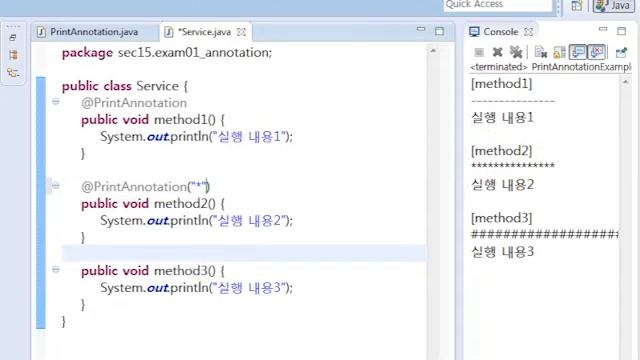Viewport: 640px width, 360px height.
Task: Click the println "실행 내용3" statement
Action: [196, 288]
